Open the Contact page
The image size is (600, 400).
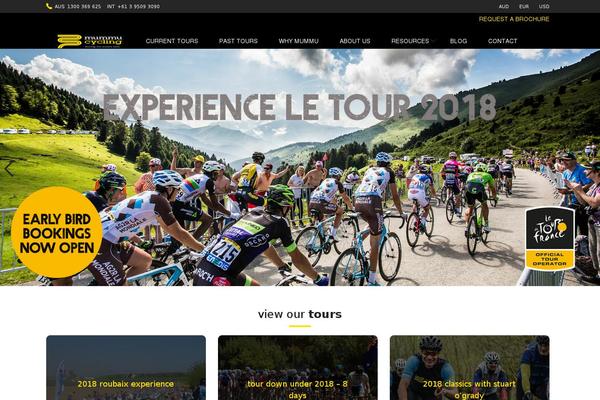[x=502, y=41]
